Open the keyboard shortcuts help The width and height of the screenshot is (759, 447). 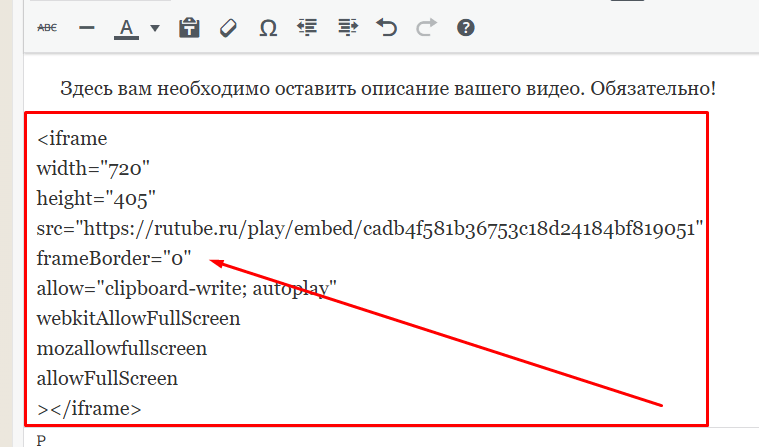(x=466, y=28)
